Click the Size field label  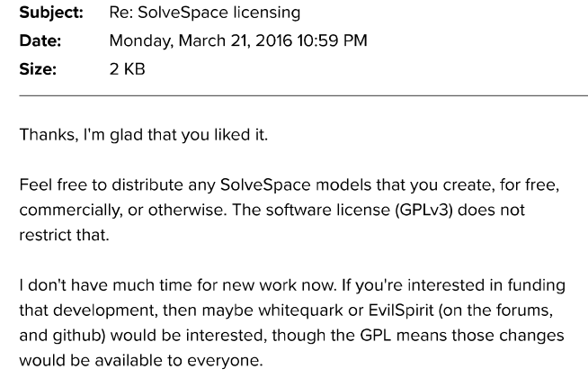coord(37,69)
